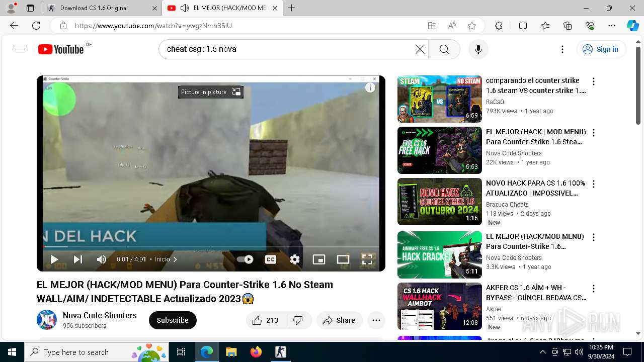Open AKPER CS 1.6 AIM + WH video title
The width and height of the screenshot is (644, 362).
(x=536, y=293)
